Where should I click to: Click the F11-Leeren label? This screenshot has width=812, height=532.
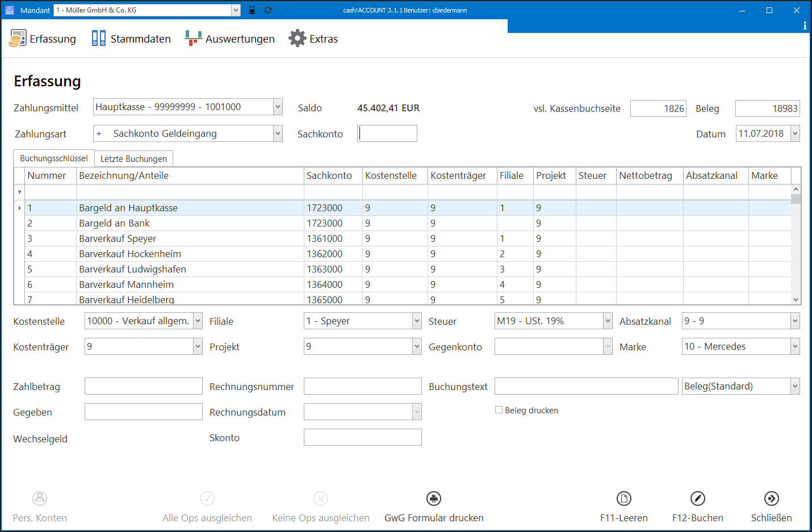[x=624, y=518]
